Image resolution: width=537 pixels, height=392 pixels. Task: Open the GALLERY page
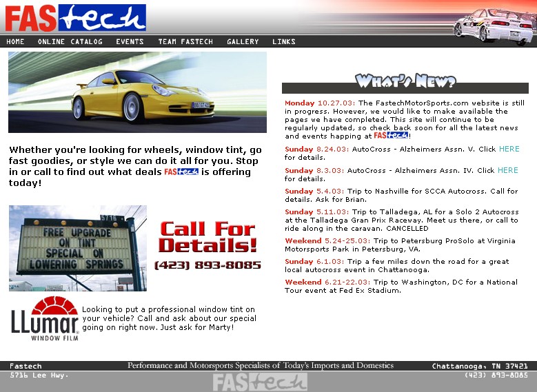pos(243,42)
